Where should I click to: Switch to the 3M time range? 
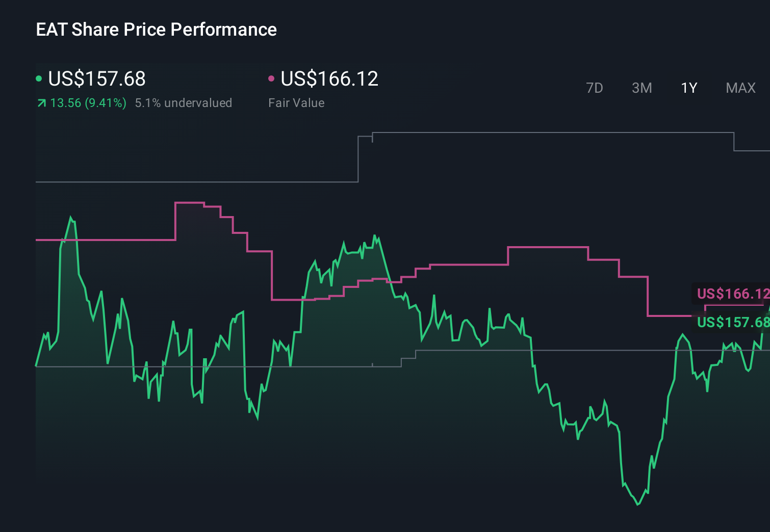pyautogui.click(x=641, y=88)
